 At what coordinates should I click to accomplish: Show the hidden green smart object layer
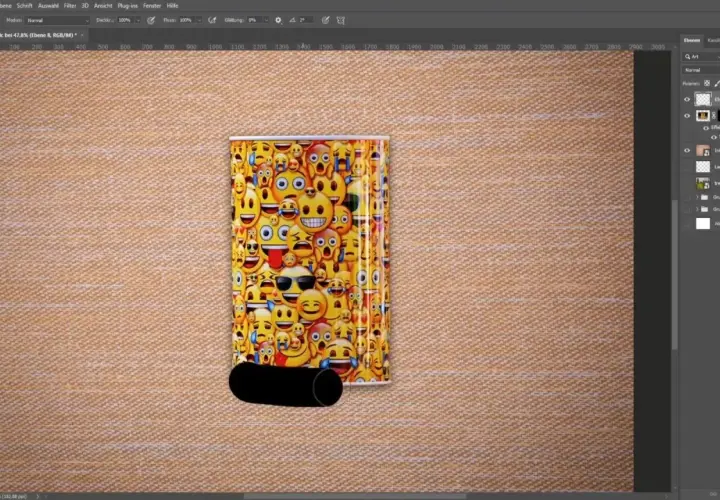687,183
